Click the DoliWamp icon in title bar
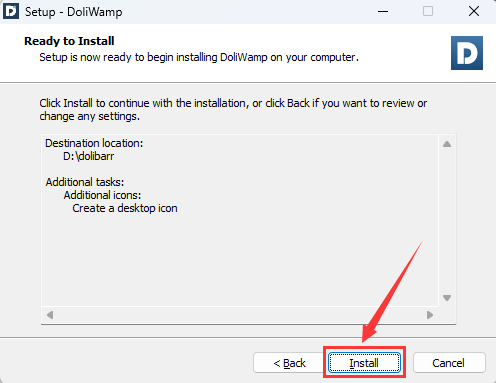Image resolution: width=496 pixels, height=383 pixels. 11,11
